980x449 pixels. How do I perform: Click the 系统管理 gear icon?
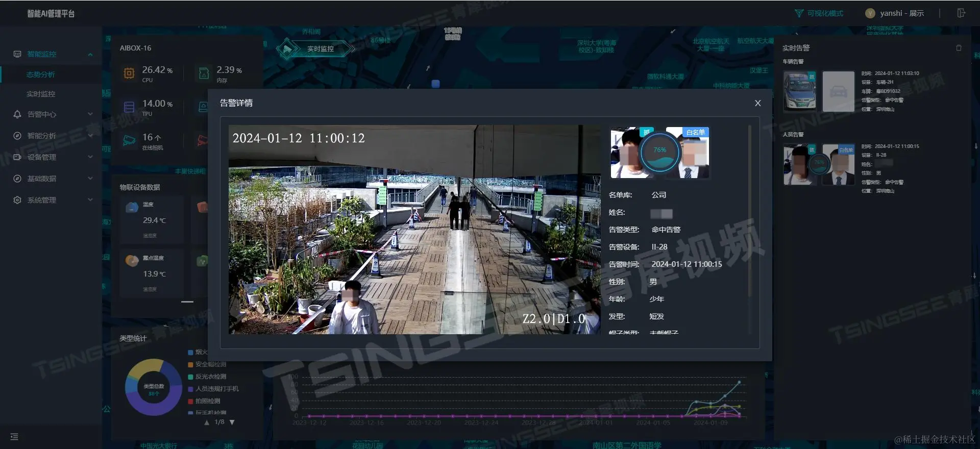17,200
